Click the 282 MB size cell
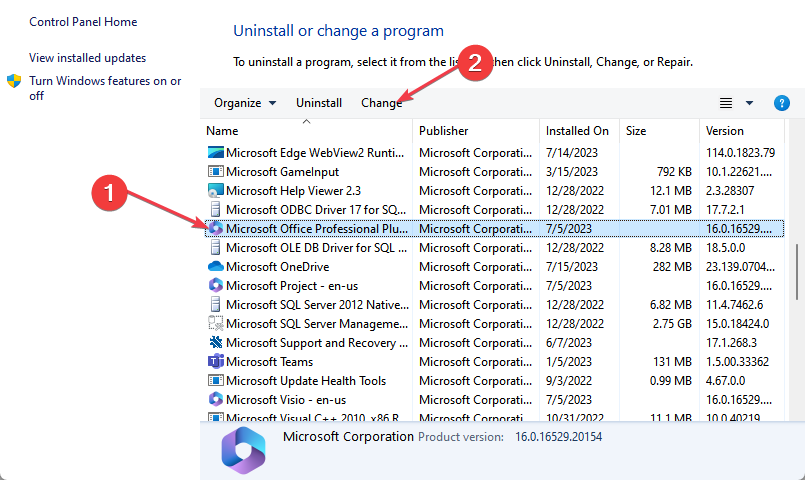Screen dimensions: 805x480 [672, 266]
